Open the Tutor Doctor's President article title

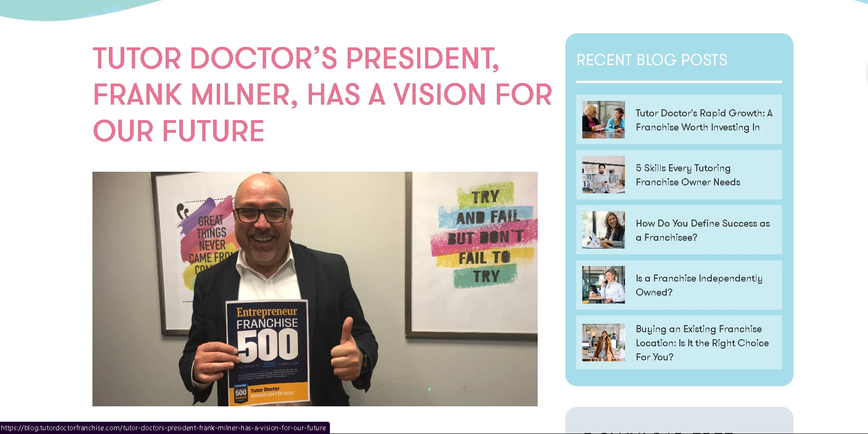pos(322,94)
